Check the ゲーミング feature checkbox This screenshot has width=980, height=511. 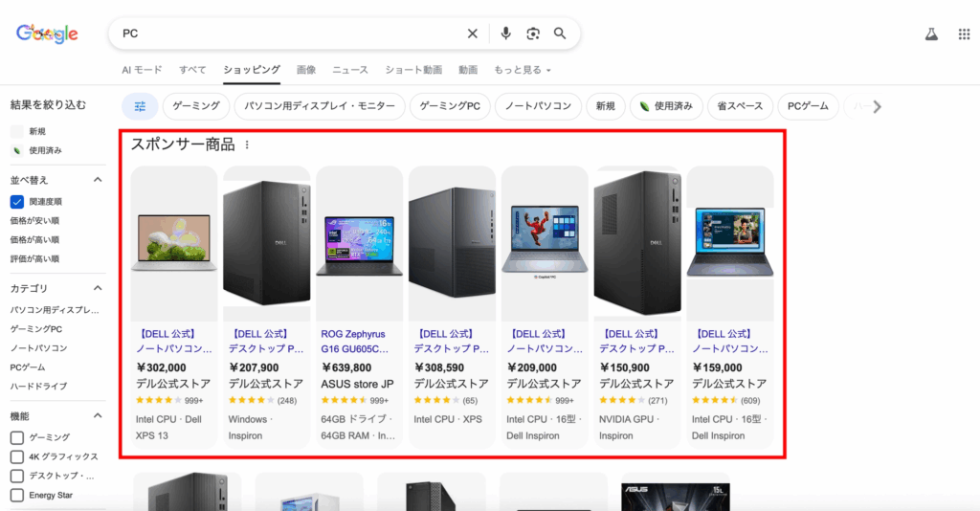pos(16,437)
